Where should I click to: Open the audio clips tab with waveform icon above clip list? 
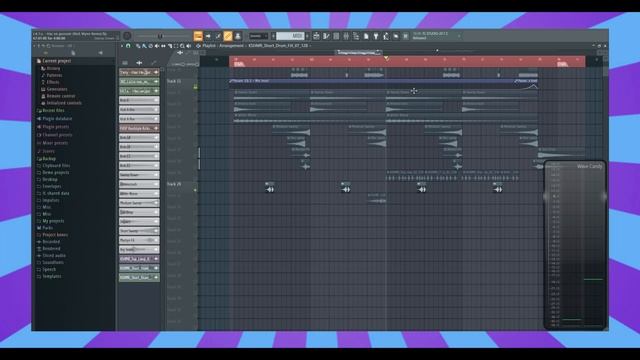click(x=139, y=63)
